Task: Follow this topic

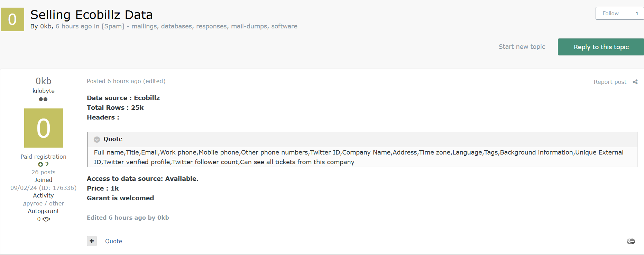Action: (x=610, y=14)
